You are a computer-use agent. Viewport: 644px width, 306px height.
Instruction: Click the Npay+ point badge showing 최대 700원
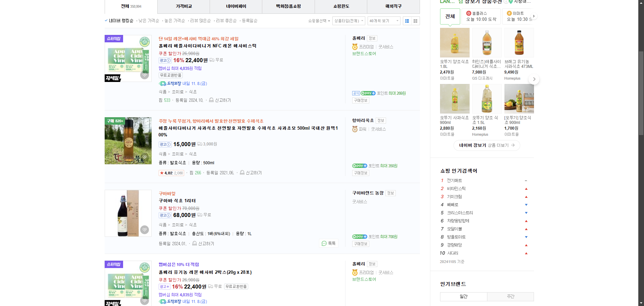tap(360, 237)
